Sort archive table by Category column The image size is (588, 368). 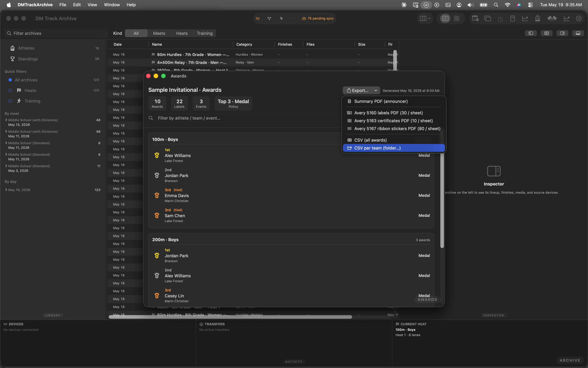coord(244,44)
